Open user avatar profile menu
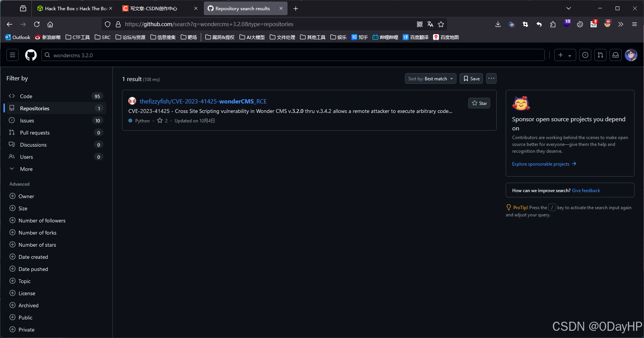This screenshot has width=644, height=338. [631, 55]
